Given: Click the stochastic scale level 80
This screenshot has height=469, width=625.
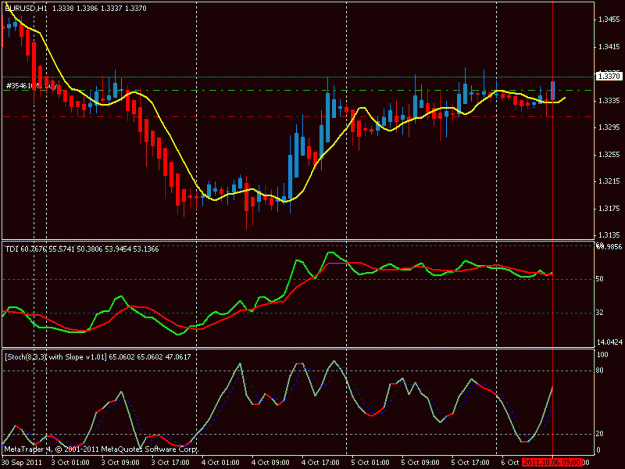Looking at the screenshot, I should tap(600, 371).
